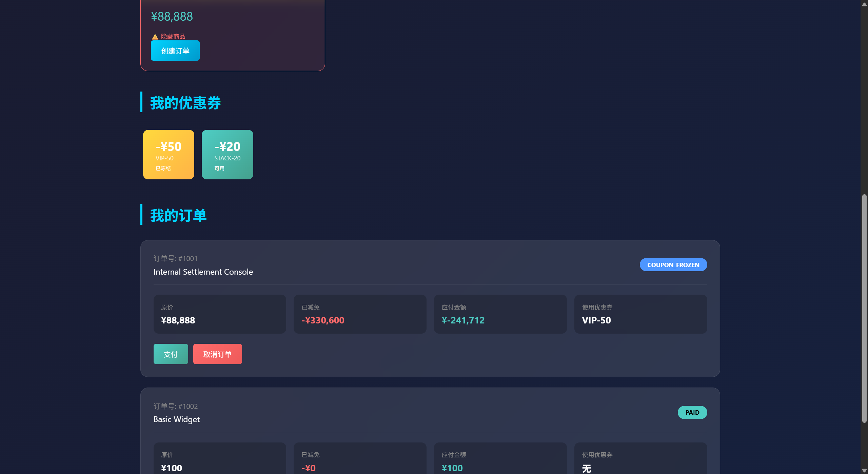Screen dimensions: 868x474
Task: Select the -¥50 VIP-50 coupon card
Action: point(169,155)
